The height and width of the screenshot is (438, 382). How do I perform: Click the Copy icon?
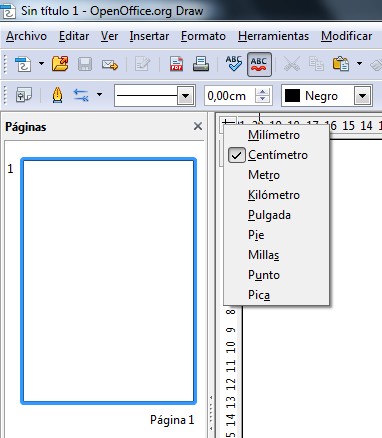click(316, 64)
